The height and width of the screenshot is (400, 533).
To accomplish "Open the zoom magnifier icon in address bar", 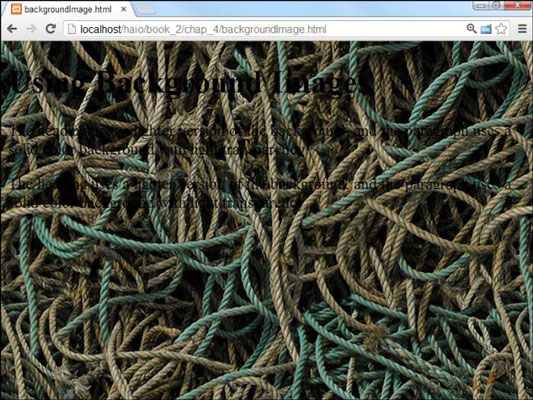I will click(x=471, y=29).
